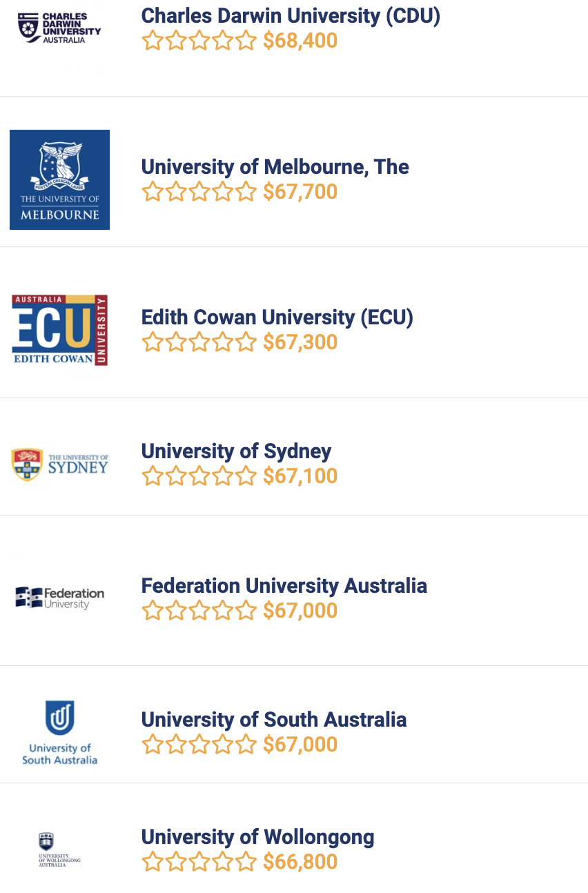Click the University of Sydney crest logo
588x893 pixels.
(59, 464)
